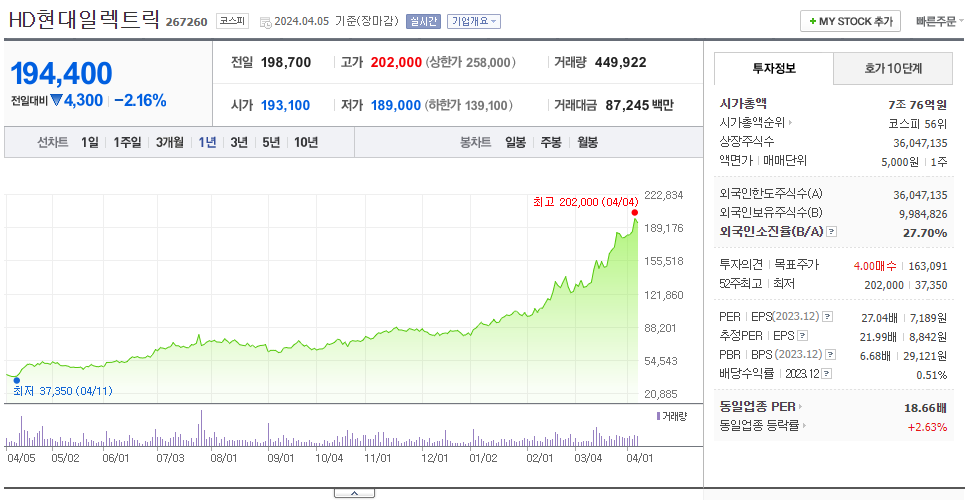Image resolution: width=968 pixels, height=500 pixels.
Task: Click the 시가총액 value 7조 76억원
Action: pos(918,105)
